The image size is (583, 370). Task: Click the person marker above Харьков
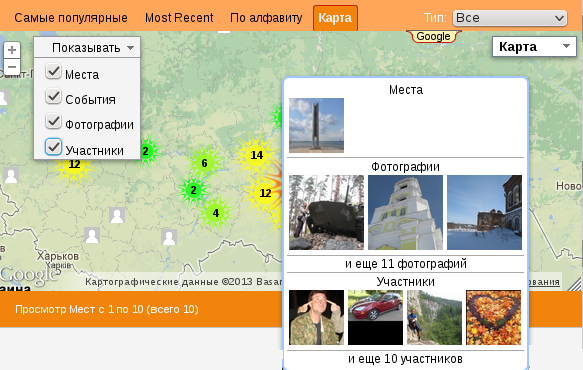coord(92,235)
